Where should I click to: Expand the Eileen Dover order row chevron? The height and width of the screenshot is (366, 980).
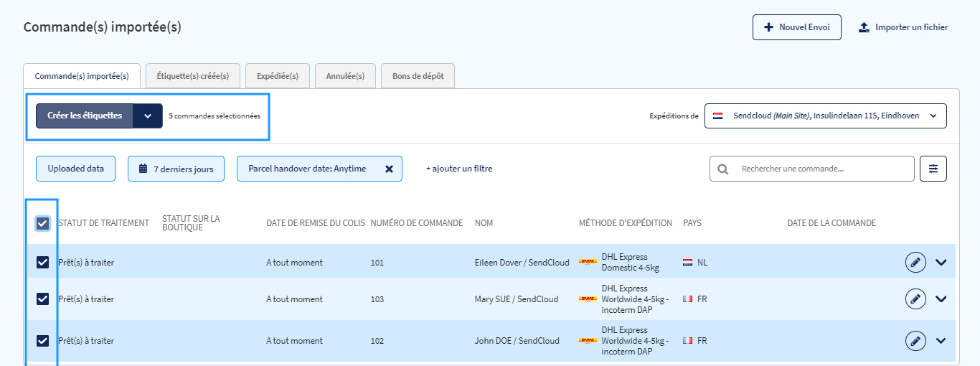point(941,263)
